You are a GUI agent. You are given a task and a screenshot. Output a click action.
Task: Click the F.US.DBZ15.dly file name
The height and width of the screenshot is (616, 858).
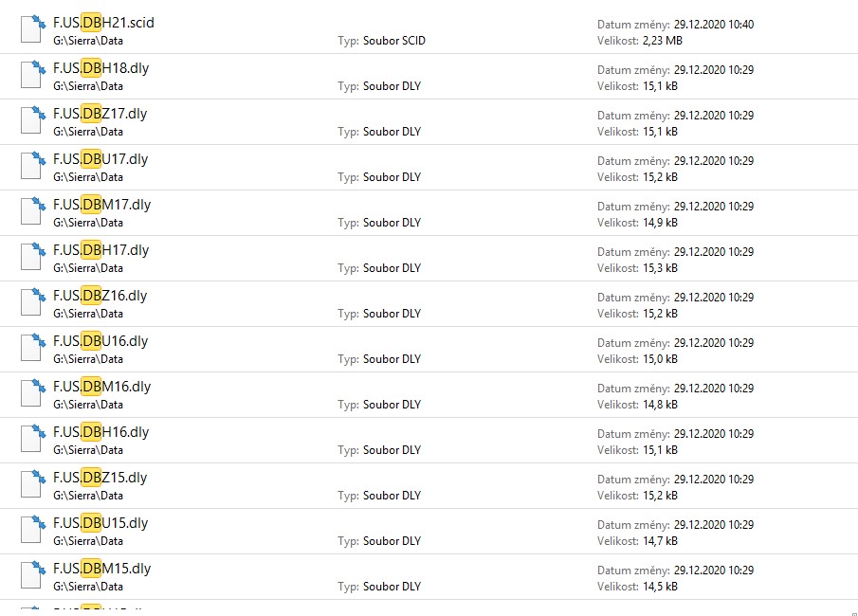pyautogui.click(x=100, y=478)
